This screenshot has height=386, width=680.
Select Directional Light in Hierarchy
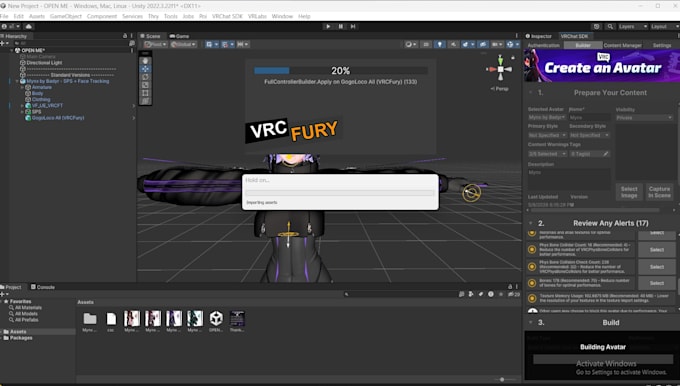coord(44,63)
